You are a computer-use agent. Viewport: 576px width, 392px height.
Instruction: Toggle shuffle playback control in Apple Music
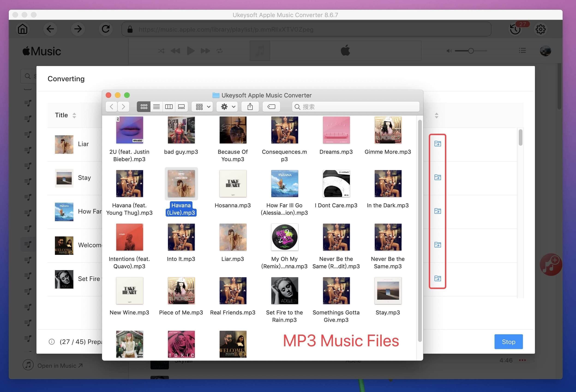(x=161, y=50)
